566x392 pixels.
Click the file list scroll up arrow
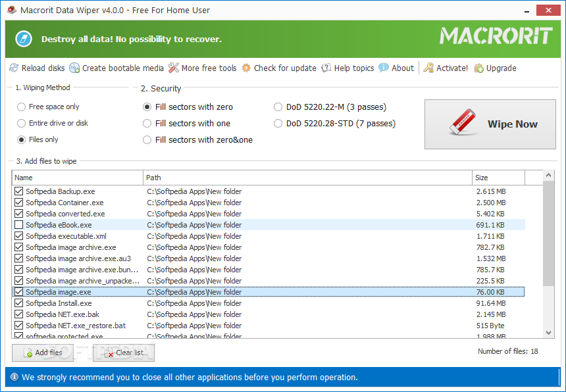[548, 175]
